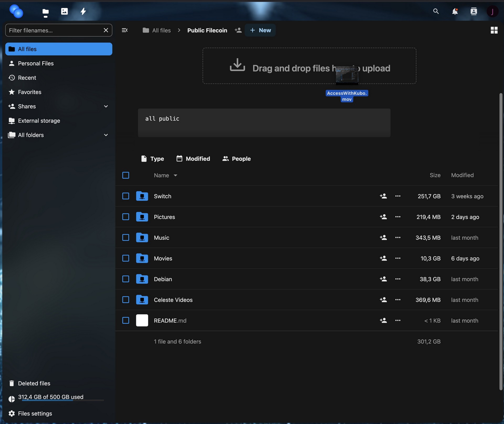This screenshot has height=424, width=504.
Task: Share the README.md file
Action: (x=383, y=320)
